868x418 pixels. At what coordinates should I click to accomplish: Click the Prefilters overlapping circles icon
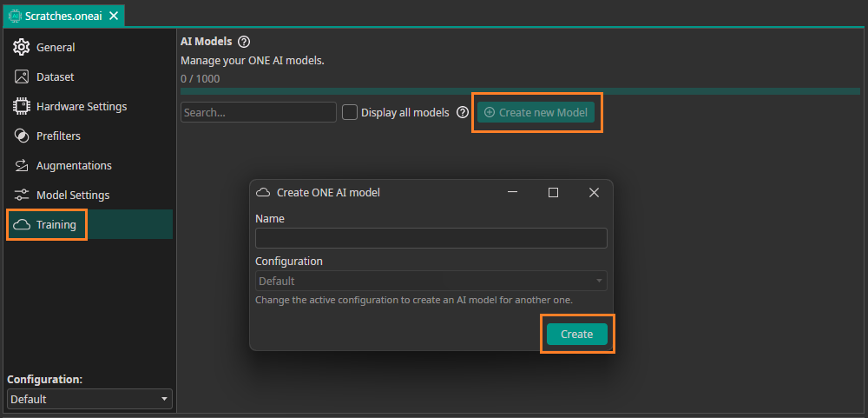coord(21,136)
